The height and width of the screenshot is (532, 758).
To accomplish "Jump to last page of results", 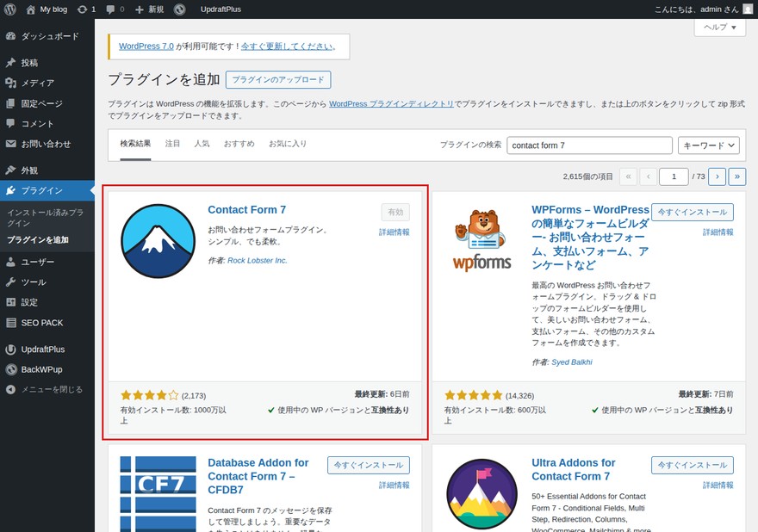I will (737, 176).
